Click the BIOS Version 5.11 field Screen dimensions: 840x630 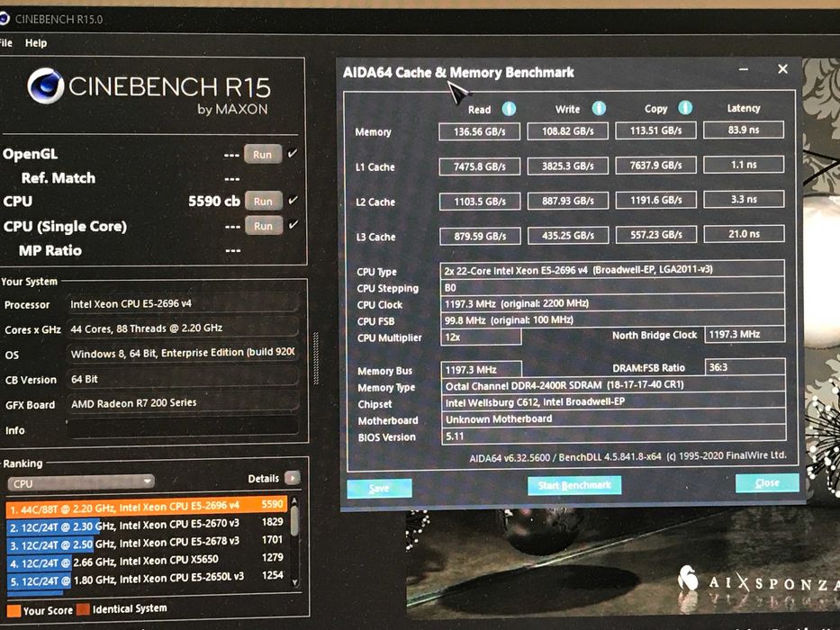pos(614,436)
